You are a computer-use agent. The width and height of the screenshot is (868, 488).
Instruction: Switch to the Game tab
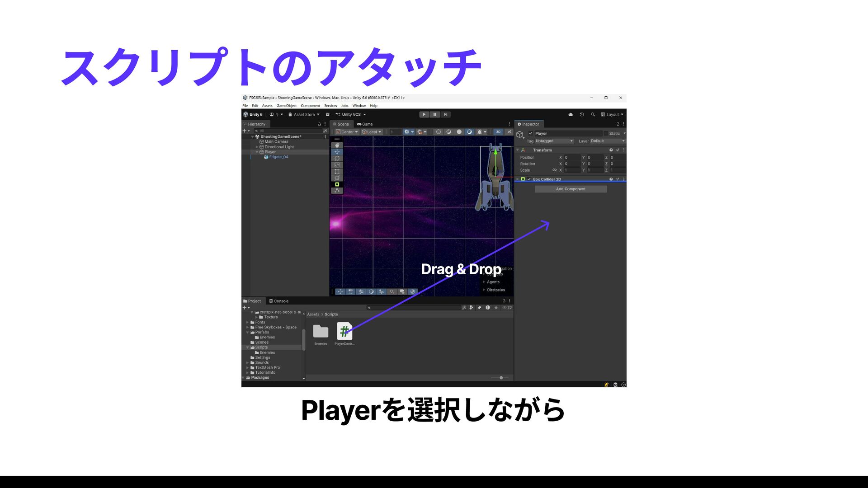pyautogui.click(x=365, y=124)
